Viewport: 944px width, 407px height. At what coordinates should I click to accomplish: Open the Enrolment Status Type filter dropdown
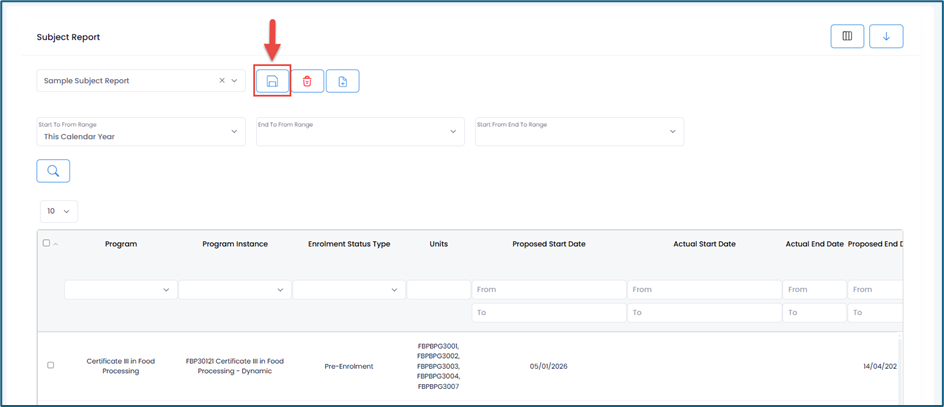coord(348,290)
